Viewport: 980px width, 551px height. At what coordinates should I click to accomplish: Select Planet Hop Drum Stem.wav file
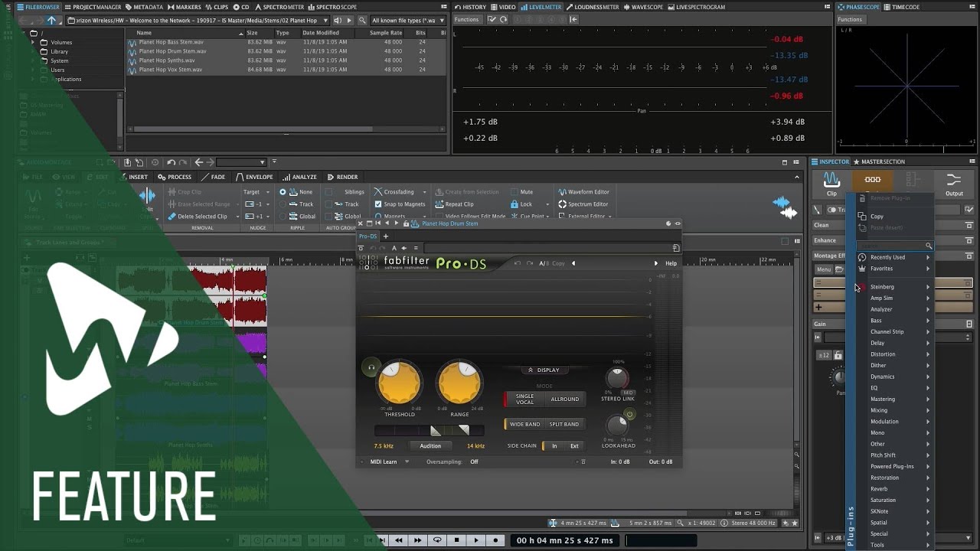pyautogui.click(x=171, y=51)
